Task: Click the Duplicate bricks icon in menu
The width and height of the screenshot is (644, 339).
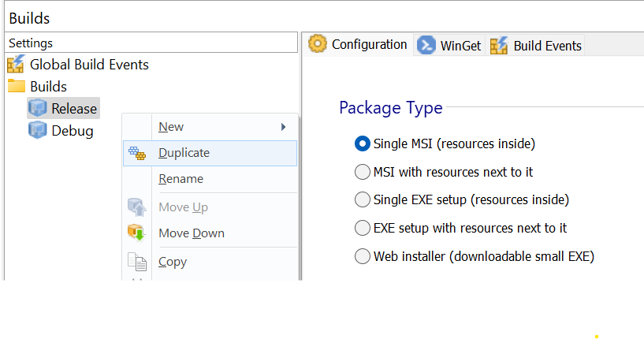Action: 137,153
